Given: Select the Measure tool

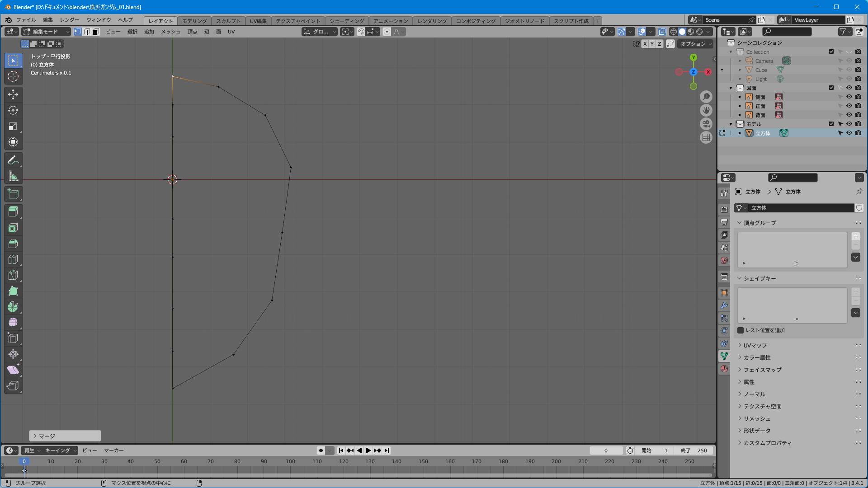Looking at the screenshot, I should click(13, 176).
